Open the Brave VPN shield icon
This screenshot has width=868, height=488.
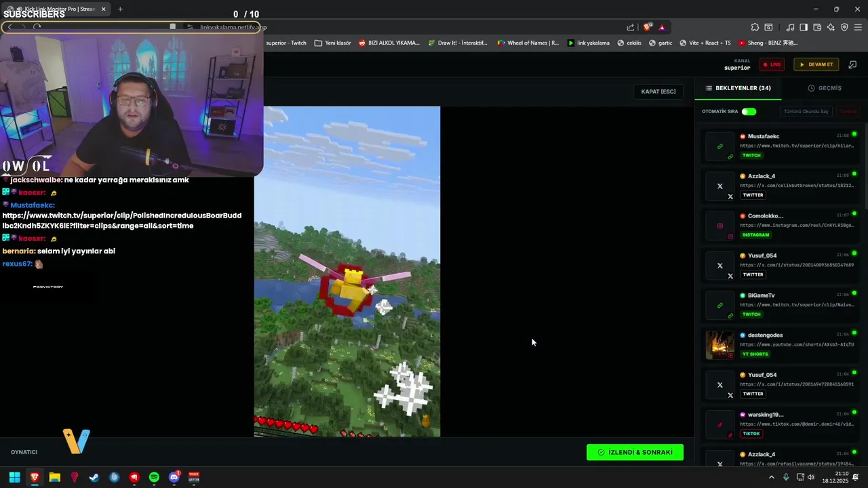click(x=844, y=27)
